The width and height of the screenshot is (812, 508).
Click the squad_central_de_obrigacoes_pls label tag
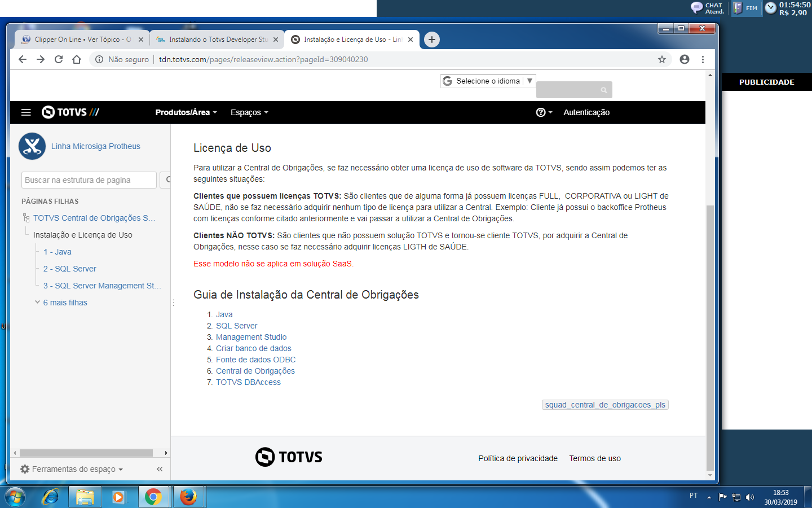coord(605,405)
